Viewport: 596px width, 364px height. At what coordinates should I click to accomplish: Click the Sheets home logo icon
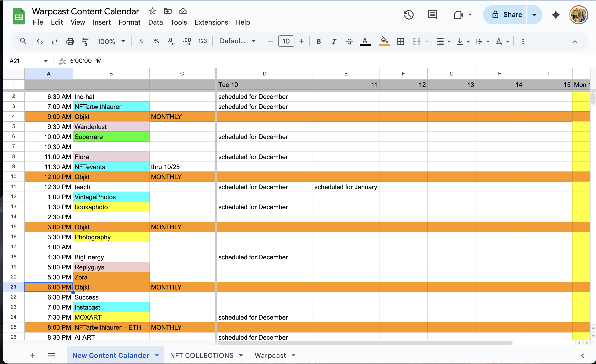click(x=19, y=16)
